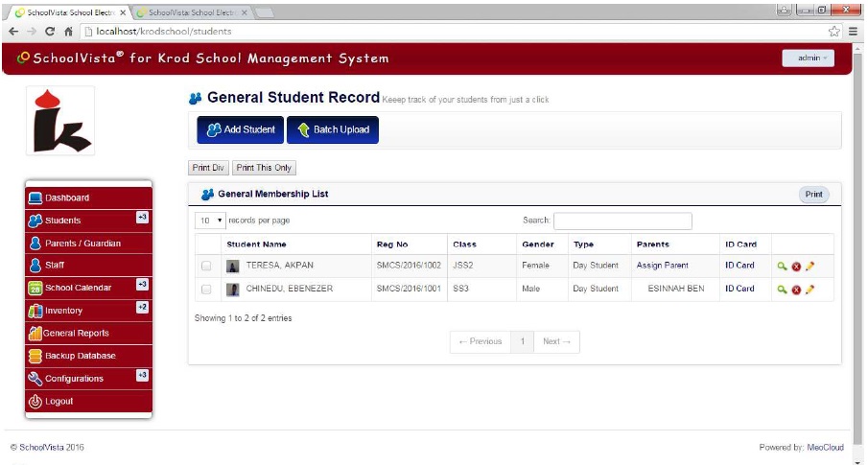Click the pencil edit icon for CHINEDU, EBENEZER

click(x=809, y=289)
